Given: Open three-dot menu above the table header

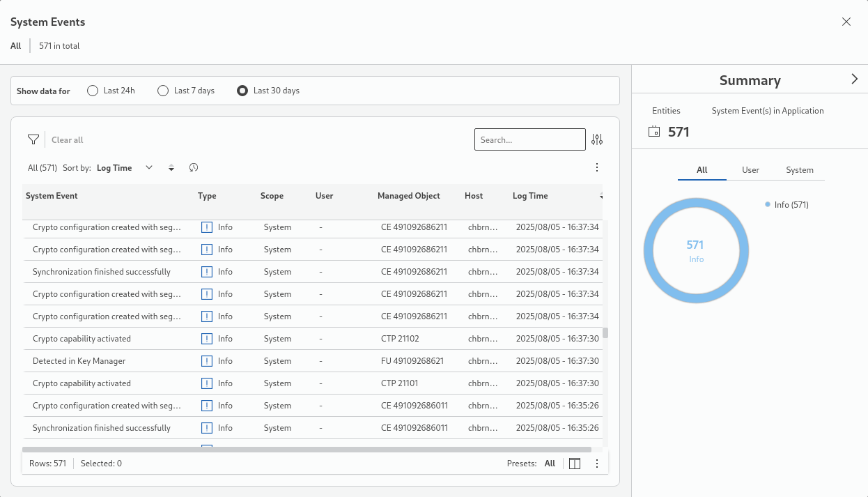Looking at the screenshot, I should pyautogui.click(x=597, y=167).
